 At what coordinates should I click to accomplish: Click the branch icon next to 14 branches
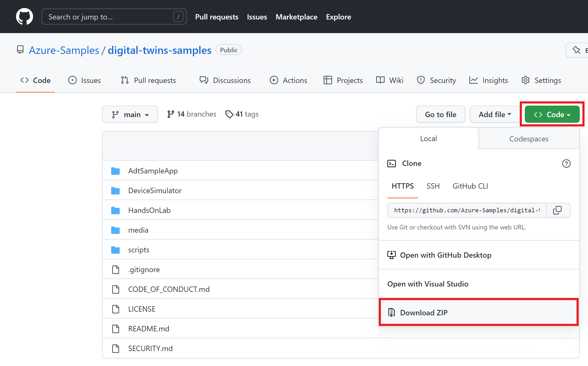tap(171, 114)
